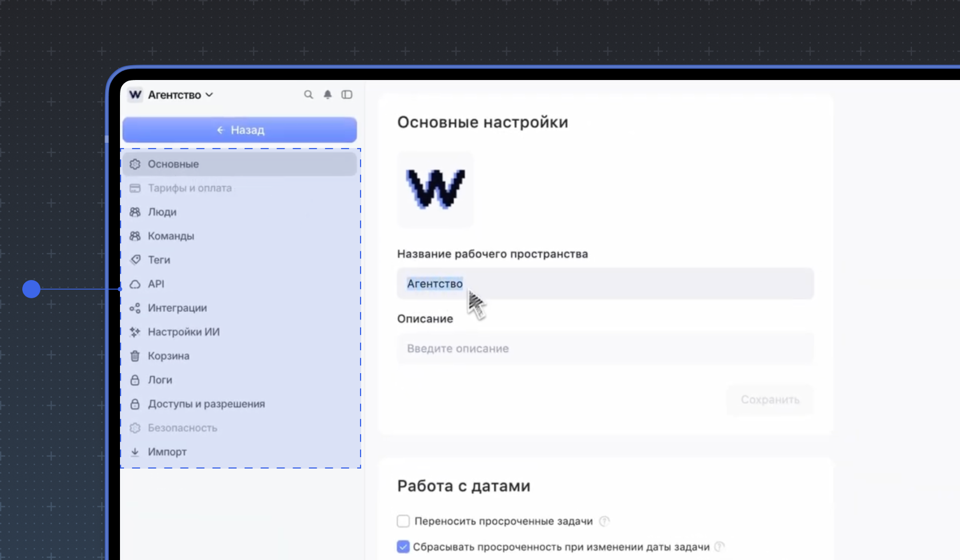Click the Логи lock icon
This screenshot has height=560, width=960.
click(x=135, y=379)
